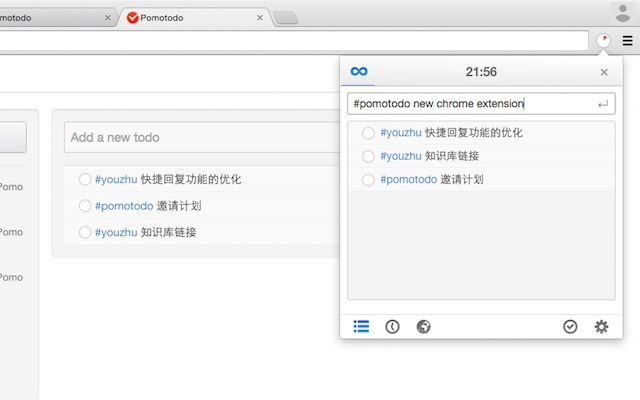Open the globe icon in popup footer
640x400 pixels.
(x=423, y=327)
